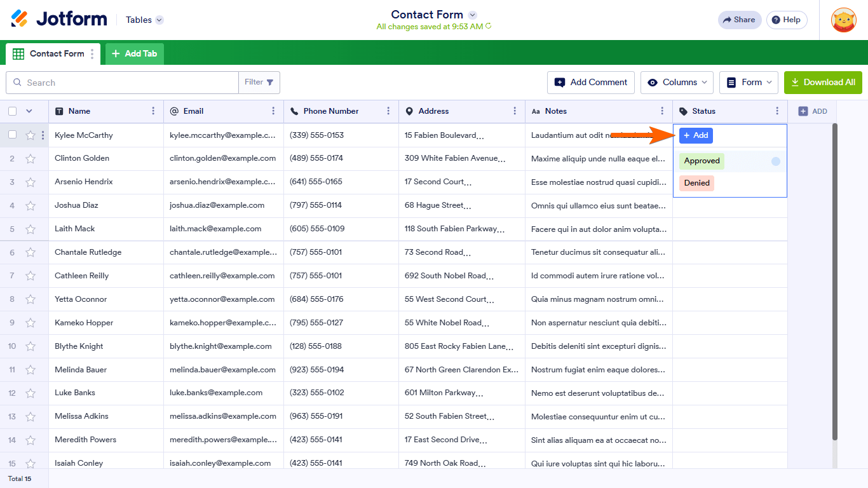Open Notes column options menu
Image resolution: width=868 pixels, height=488 pixels.
[662, 111]
